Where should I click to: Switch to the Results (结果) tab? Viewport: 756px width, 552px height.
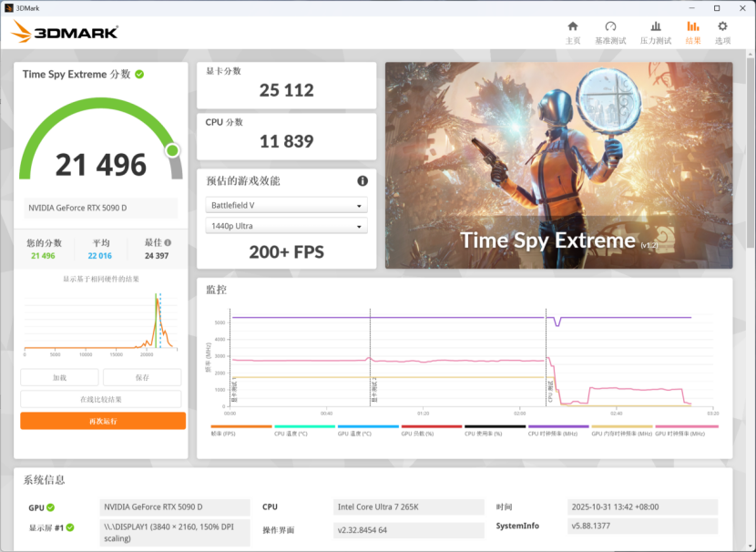[693, 32]
